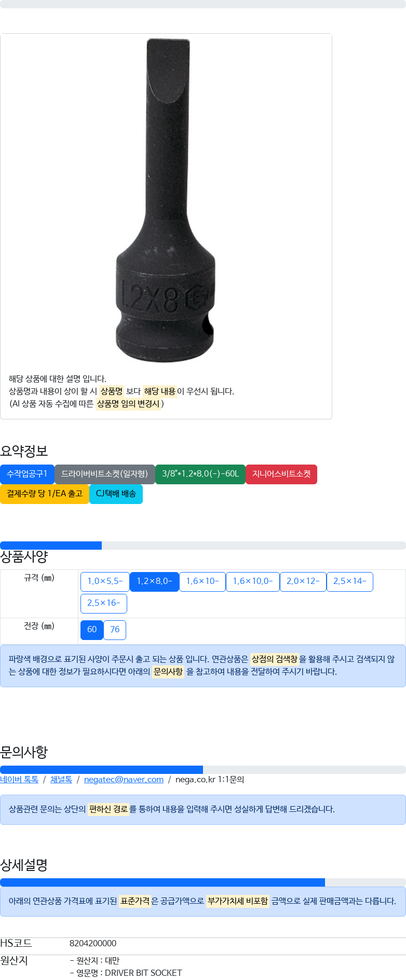Select the 2.0×12- size option
Image resolution: width=406 pixels, height=980 pixels.
point(303,581)
